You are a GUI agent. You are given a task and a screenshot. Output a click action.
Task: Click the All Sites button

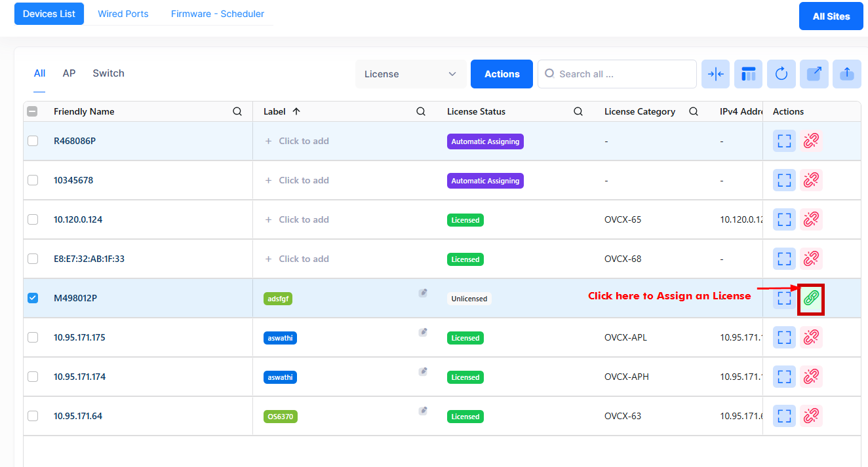coord(831,16)
